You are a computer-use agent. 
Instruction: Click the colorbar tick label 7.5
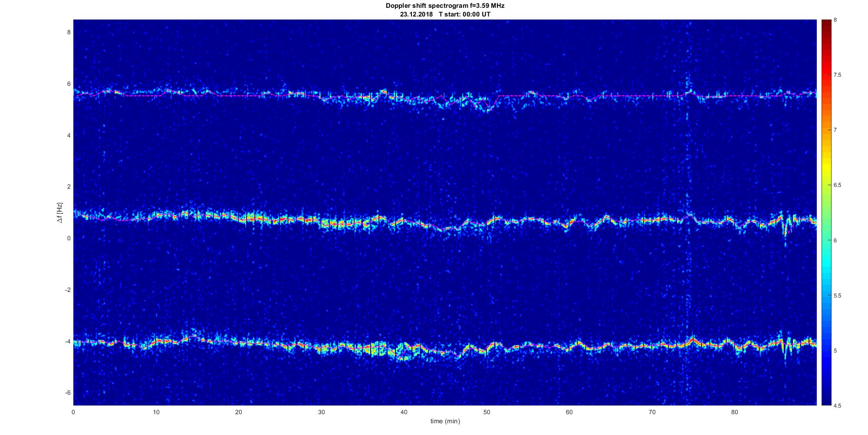click(837, 75)
